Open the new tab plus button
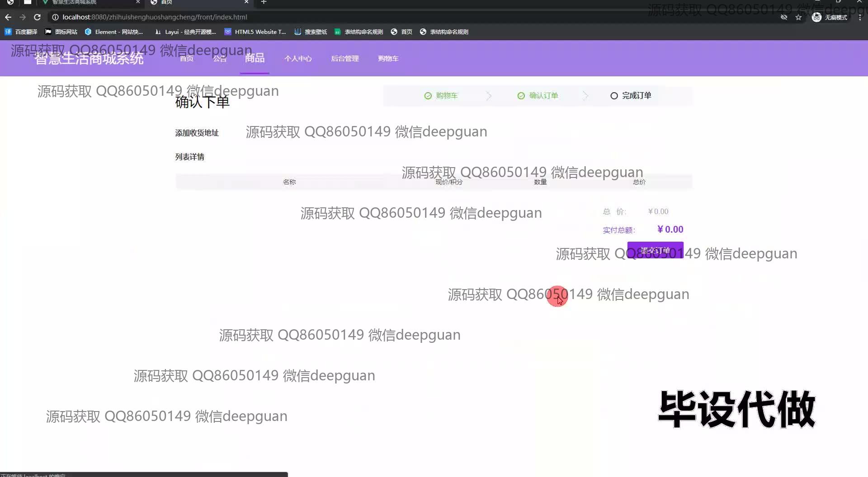The height and width of the screenshot is (477, 868). coord(264,2)
